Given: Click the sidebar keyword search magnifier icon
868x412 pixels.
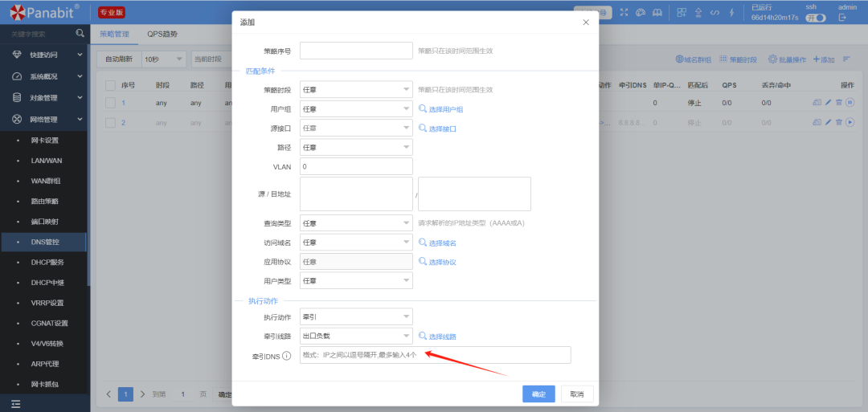Looking at the screenshot, I should click(80, 34).
